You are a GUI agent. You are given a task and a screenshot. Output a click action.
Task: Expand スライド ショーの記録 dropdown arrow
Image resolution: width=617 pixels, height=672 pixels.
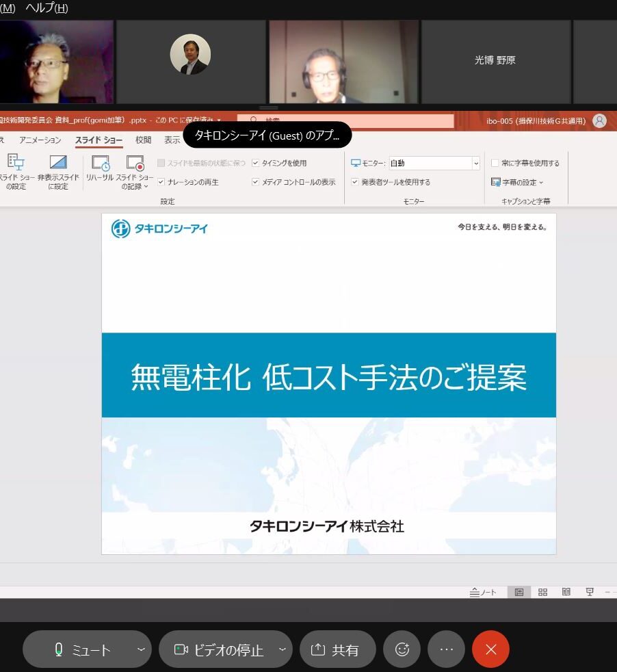click(x=146, y=186)
